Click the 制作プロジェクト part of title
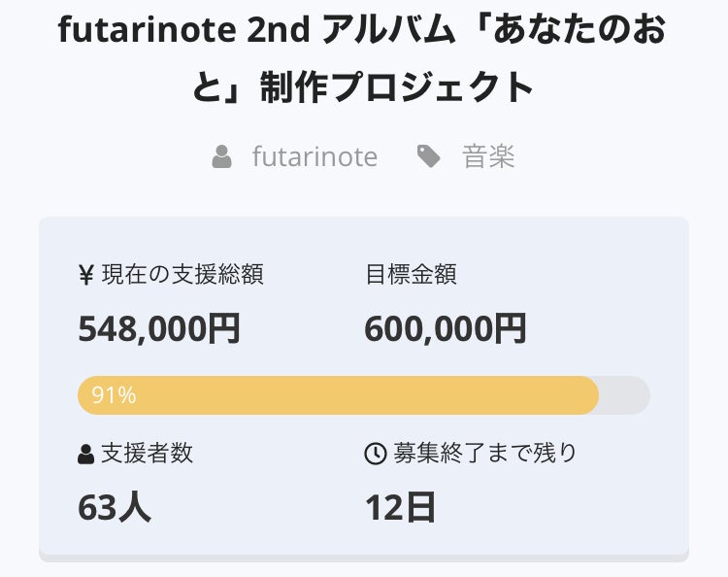The width and height of the screenshot is (728, 577). point(397,87)
